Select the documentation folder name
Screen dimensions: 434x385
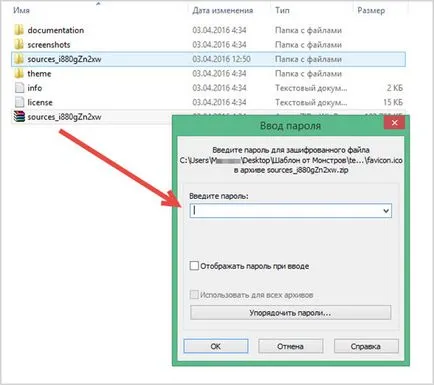pos(56,30)
